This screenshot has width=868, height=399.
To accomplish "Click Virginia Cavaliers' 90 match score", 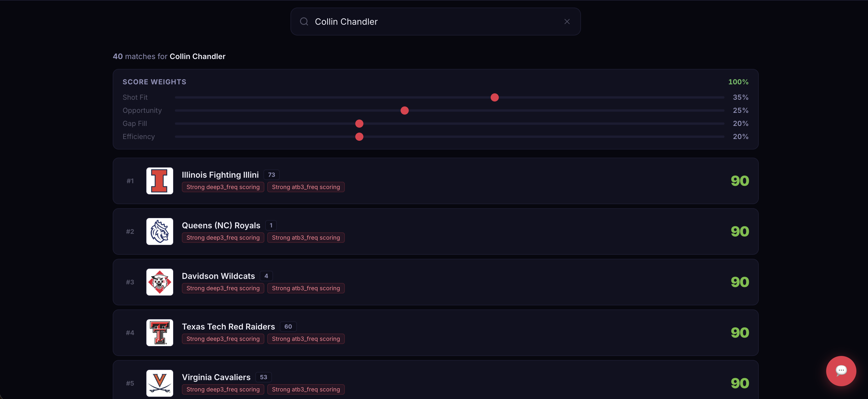I will click(x=739, y=383).
